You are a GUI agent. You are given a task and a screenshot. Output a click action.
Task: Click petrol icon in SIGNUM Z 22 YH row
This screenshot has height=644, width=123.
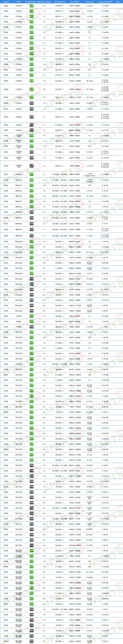(x=31, y=258)
